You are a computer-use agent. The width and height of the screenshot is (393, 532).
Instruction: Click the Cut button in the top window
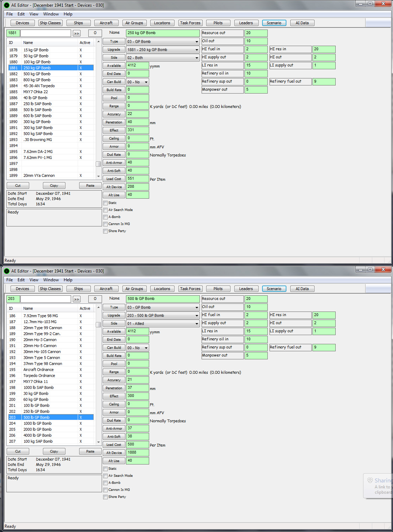point(18,186)
